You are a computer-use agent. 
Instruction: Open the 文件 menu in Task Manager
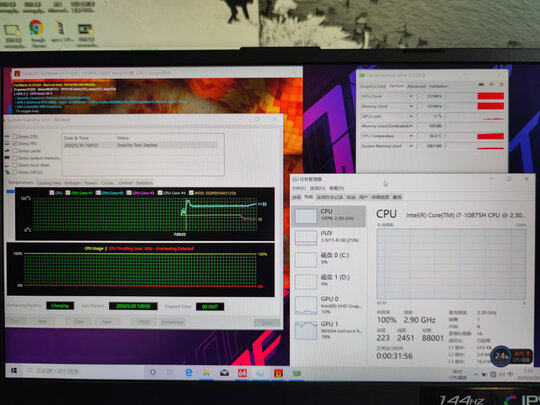[x=299, y=188]
